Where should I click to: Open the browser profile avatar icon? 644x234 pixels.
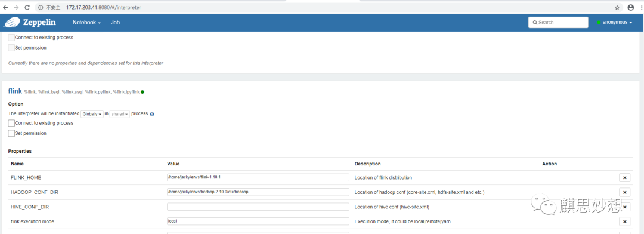[x=631, y=7]
